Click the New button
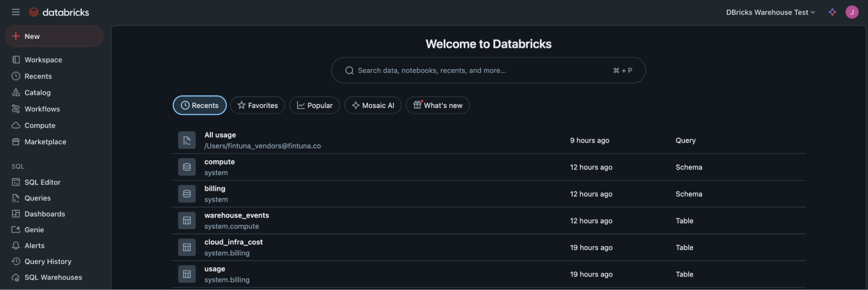The height and width of the screenshot is (290, 868). (54, 36)
